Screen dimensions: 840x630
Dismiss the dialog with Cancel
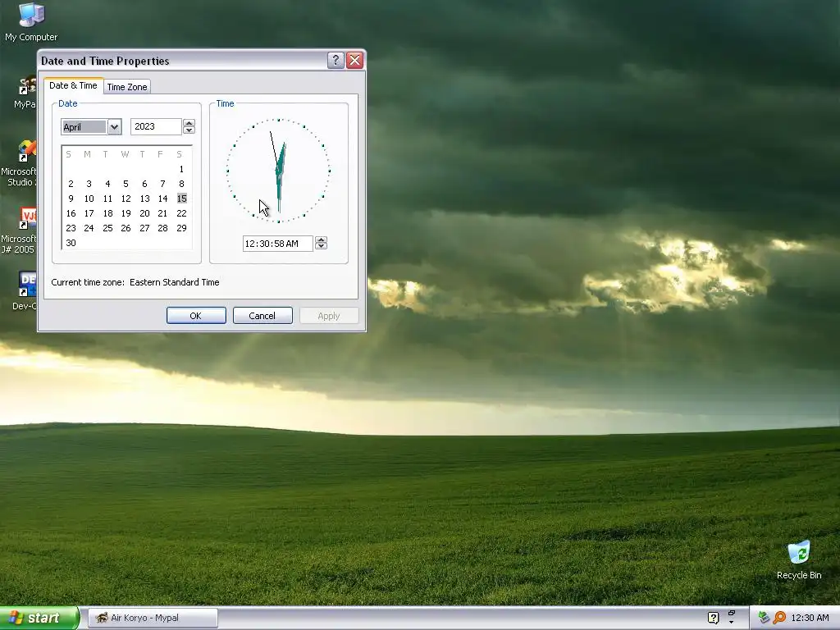tap(262, 316)
